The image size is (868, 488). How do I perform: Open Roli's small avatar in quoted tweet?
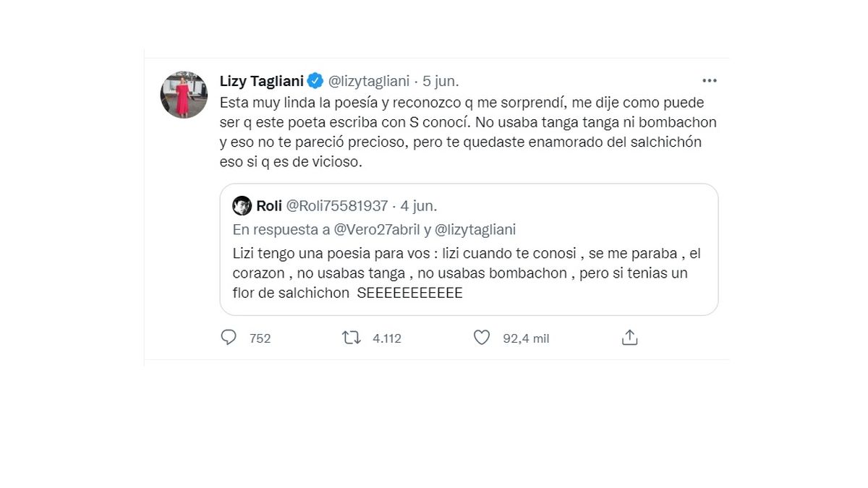[x=242, y=206]
